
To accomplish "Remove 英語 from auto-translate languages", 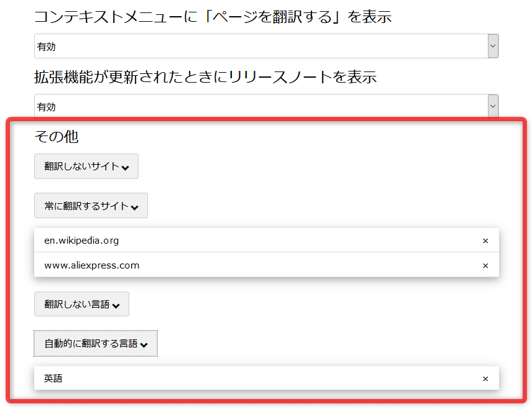I will tap(485, 379).
